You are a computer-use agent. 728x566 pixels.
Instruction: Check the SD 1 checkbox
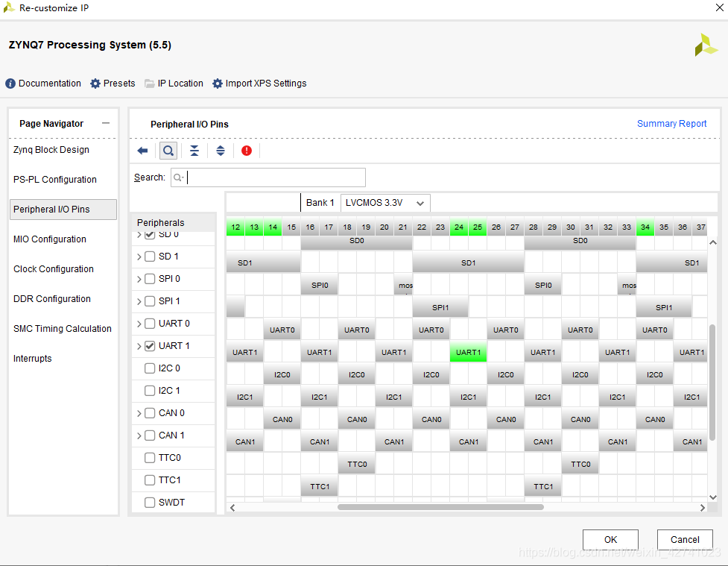[x=150, y=257]
